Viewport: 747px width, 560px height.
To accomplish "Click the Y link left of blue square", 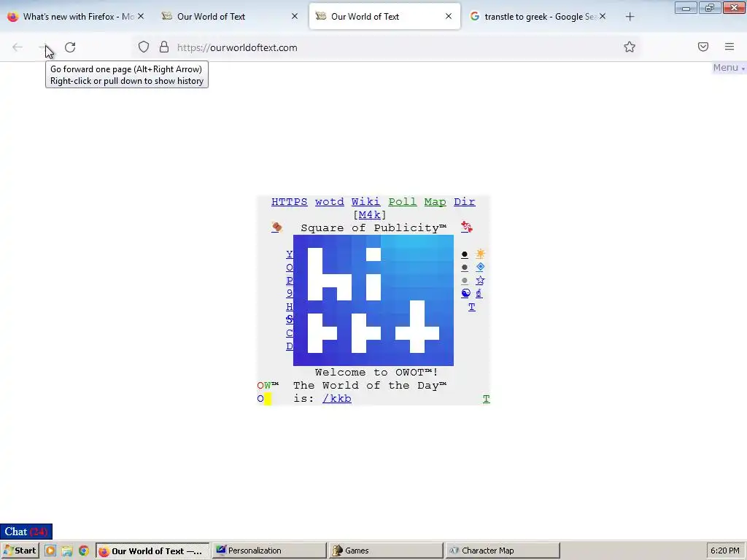I will (x=290, y=254).
